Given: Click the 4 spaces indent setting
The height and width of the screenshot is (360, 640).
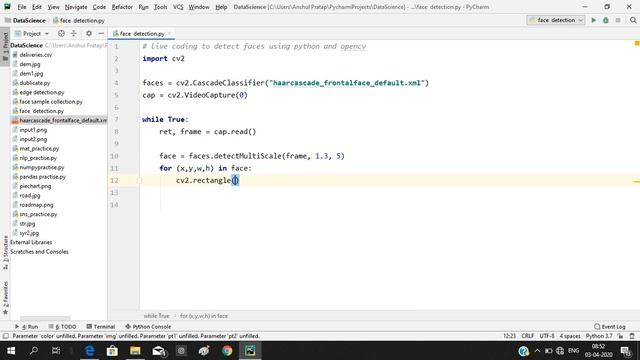Looking at the screenshot, I should (x=570, y=336).
